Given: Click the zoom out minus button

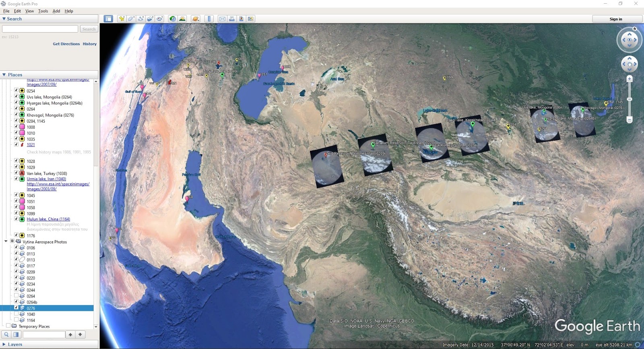Looking at the screenshot, I should pyautogui.click(x=630, y=119).
